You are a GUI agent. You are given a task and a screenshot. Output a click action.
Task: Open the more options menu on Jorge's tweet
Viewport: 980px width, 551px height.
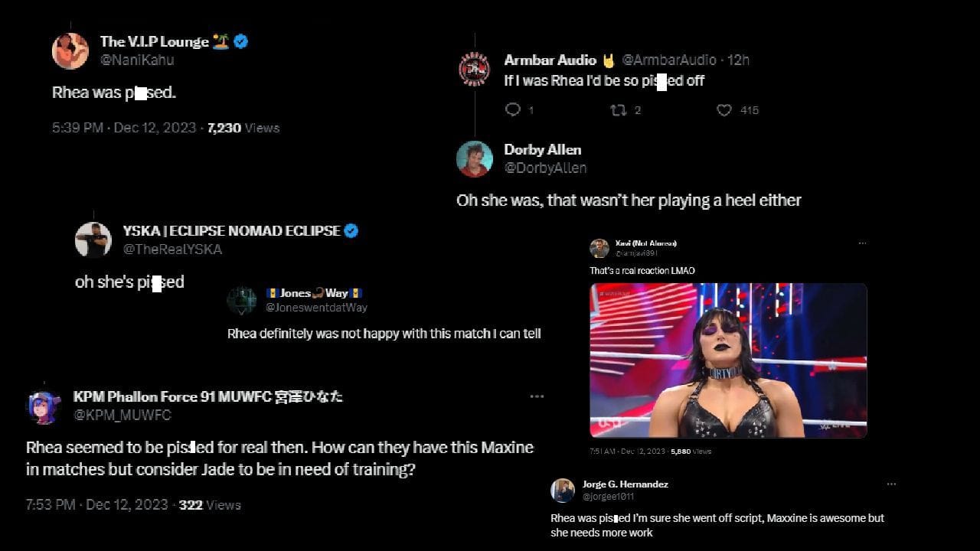tap(891, 484)
